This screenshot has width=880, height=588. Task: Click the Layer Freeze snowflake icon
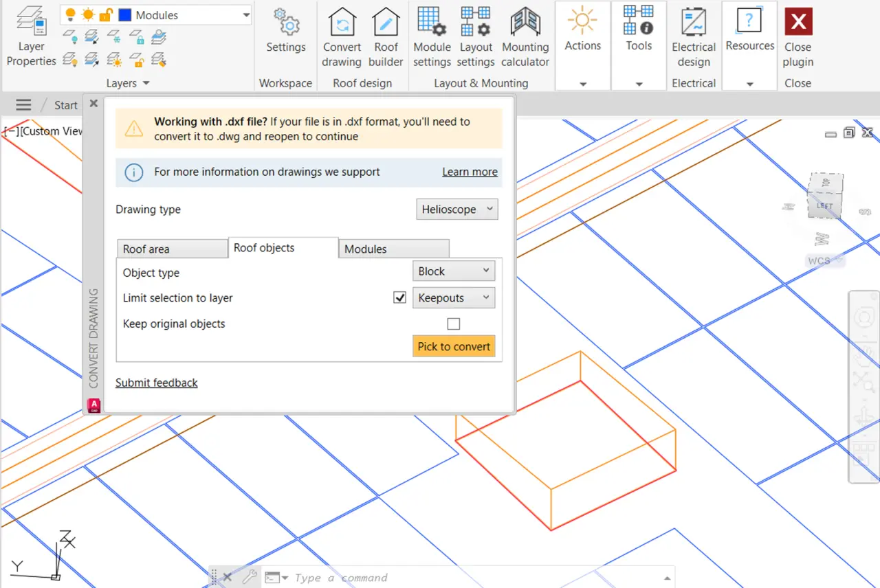(114, 36)
